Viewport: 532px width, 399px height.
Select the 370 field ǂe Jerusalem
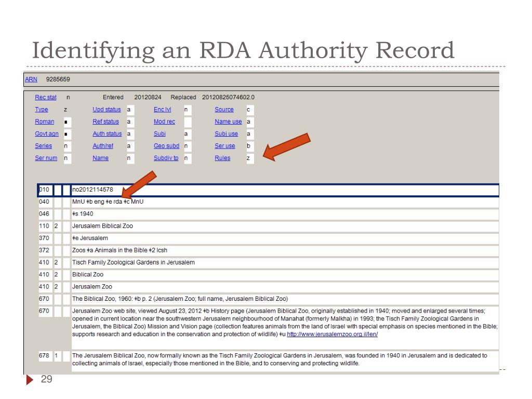click(x=285, y=238)
